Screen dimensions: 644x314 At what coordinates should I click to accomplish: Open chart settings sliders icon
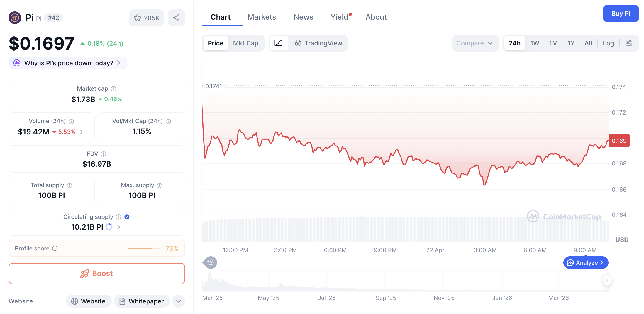(x=629, y=43)
